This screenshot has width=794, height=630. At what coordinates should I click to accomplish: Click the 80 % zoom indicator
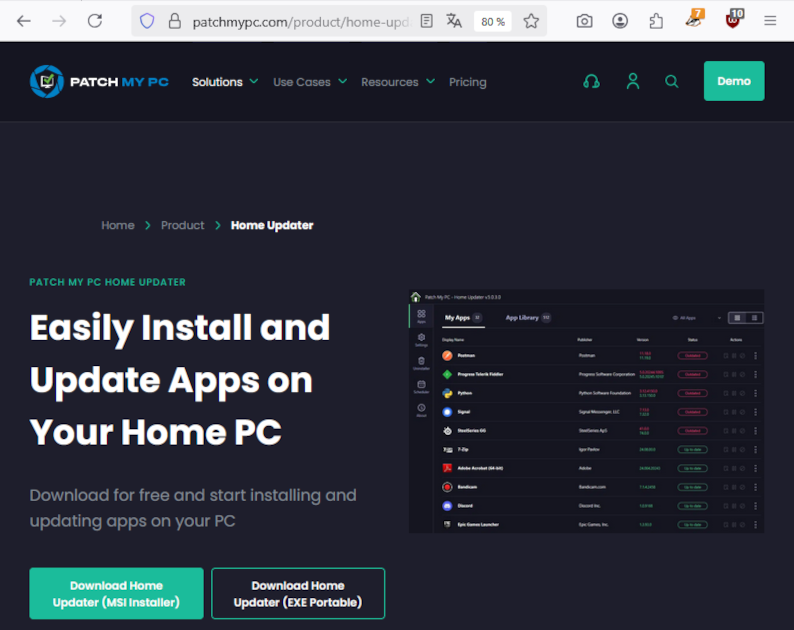493,22
